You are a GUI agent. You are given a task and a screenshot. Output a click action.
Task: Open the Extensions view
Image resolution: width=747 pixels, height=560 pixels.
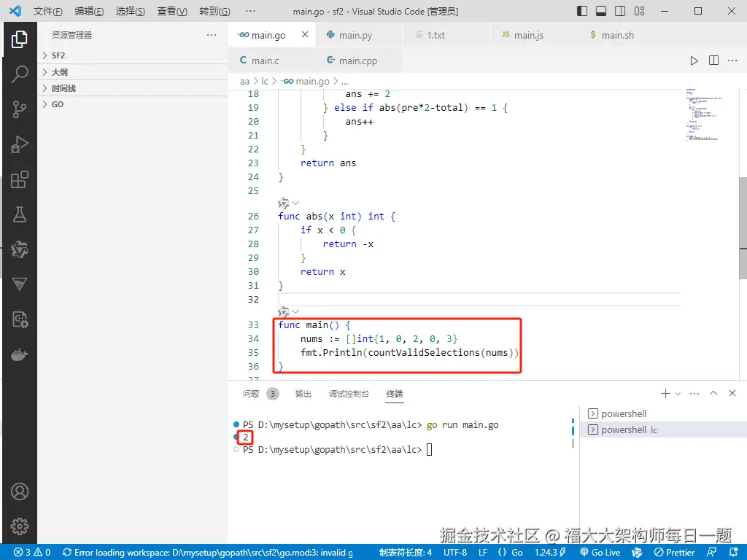(x=19, y=179)
